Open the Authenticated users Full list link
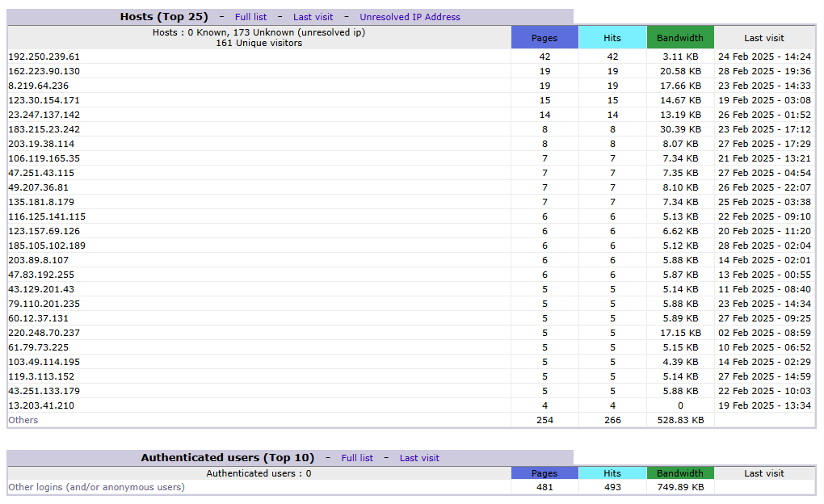The image size is (824, 504). pos(357,458)
